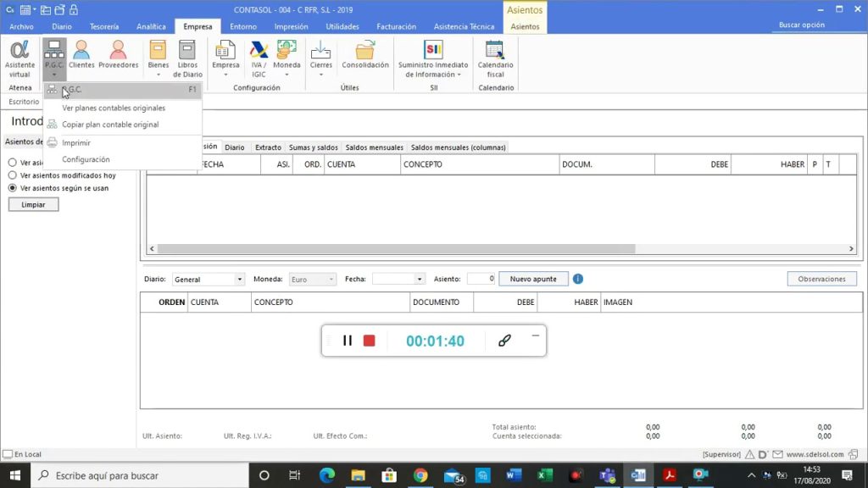The image size is (868, 488).
Task: Click the Asiento number field
Action: [x=481, y=279]
